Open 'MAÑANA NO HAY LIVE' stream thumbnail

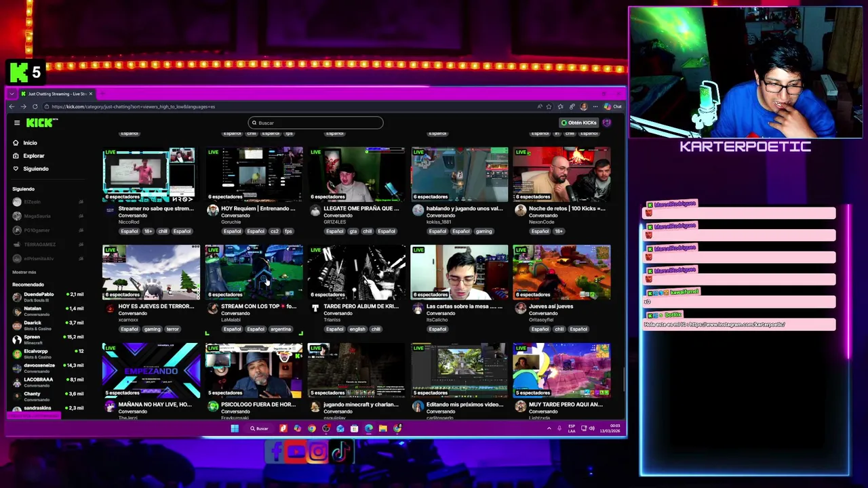151,370
